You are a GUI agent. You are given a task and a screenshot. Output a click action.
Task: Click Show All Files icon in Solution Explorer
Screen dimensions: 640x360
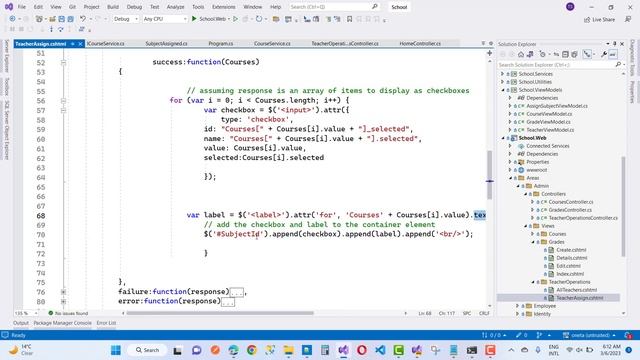[x=574, y=54]
